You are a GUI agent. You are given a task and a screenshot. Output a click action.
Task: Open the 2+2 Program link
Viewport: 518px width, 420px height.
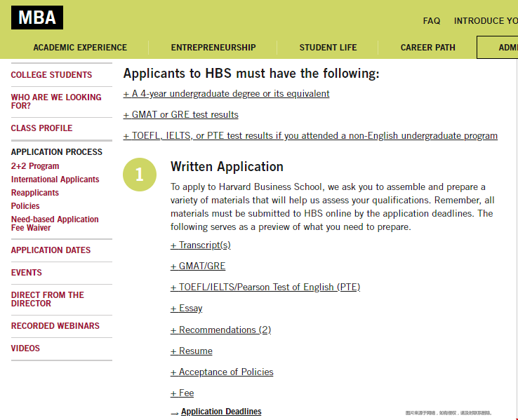(35, 166)
